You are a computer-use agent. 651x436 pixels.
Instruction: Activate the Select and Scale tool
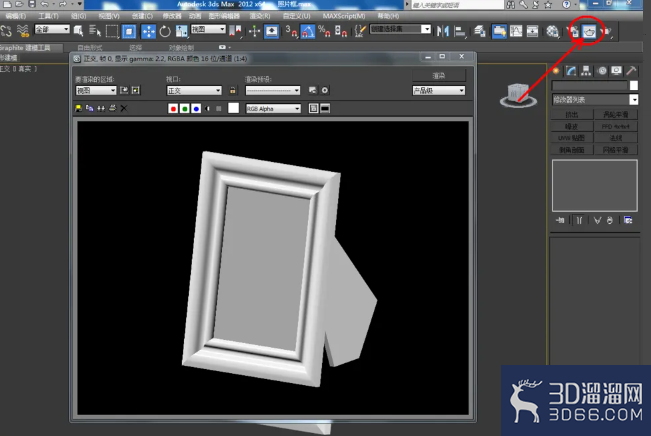pos(181,31)
